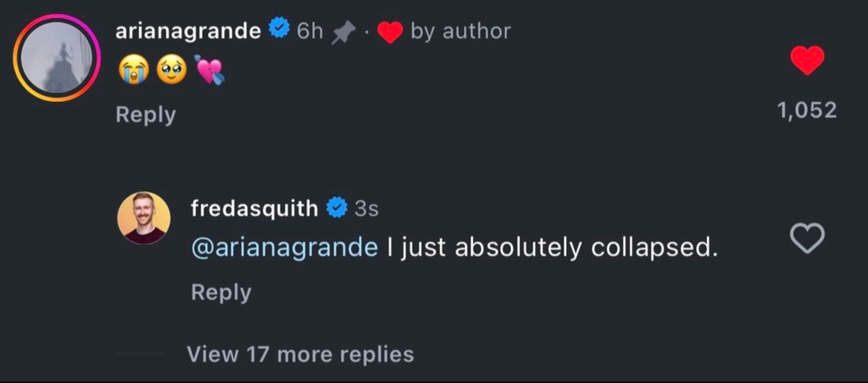Click the 3s timestamp on the reply
Screen dimensions: 868x383
tap(367, 208)
